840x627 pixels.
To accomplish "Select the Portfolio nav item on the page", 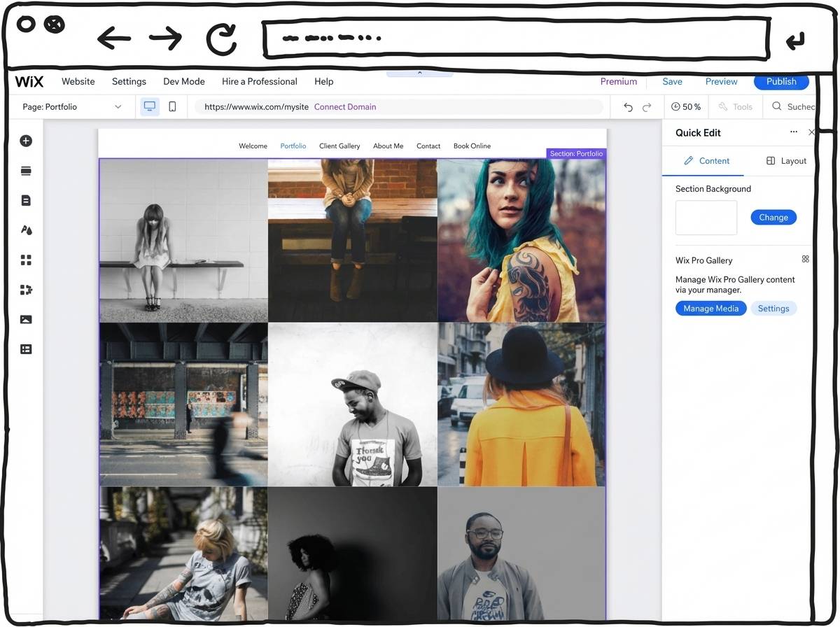I will pyautogui.click(x=293, y=146).
